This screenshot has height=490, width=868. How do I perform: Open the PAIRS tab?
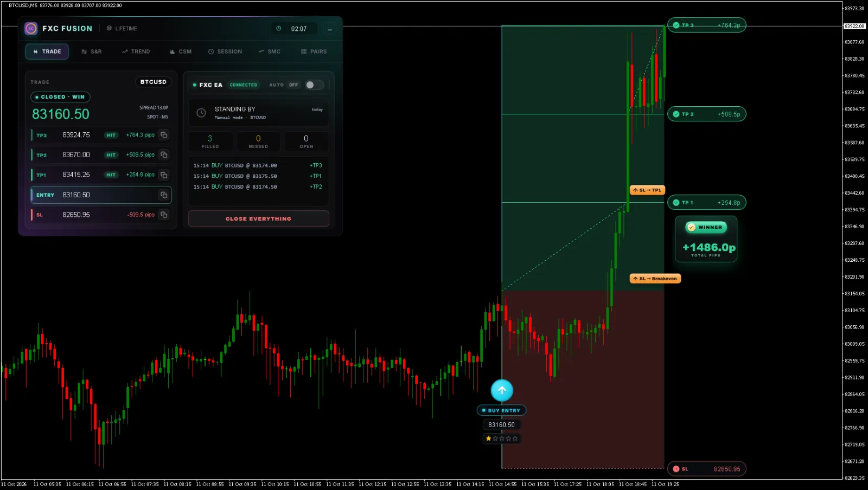314,51
